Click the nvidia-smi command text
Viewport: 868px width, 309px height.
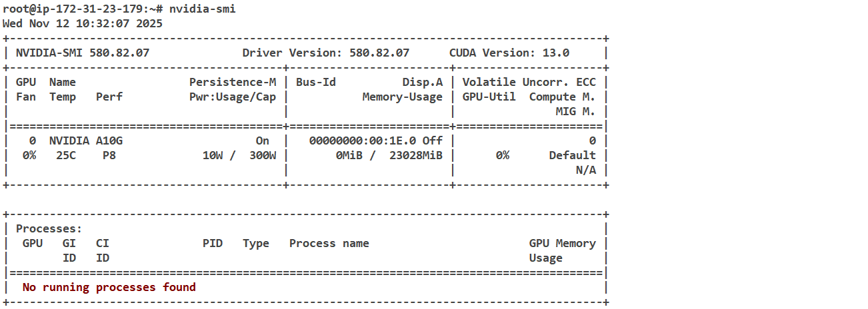[x=202, y=9]
